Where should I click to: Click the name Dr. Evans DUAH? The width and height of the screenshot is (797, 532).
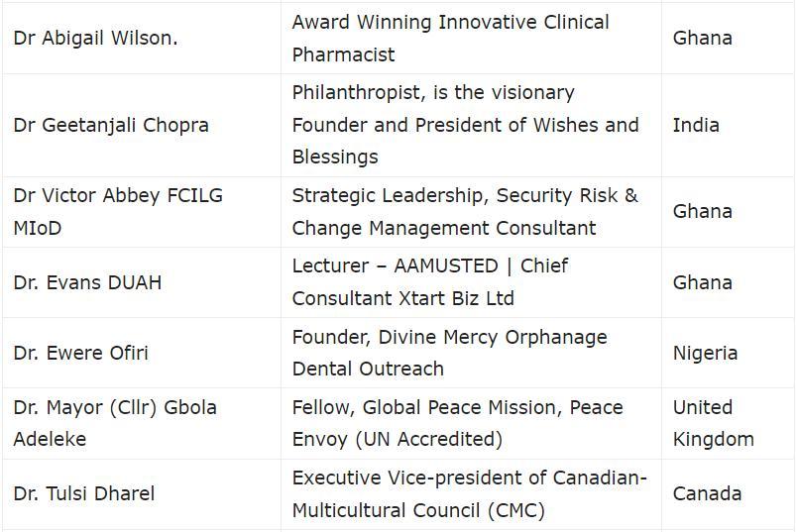click(87, 282)
